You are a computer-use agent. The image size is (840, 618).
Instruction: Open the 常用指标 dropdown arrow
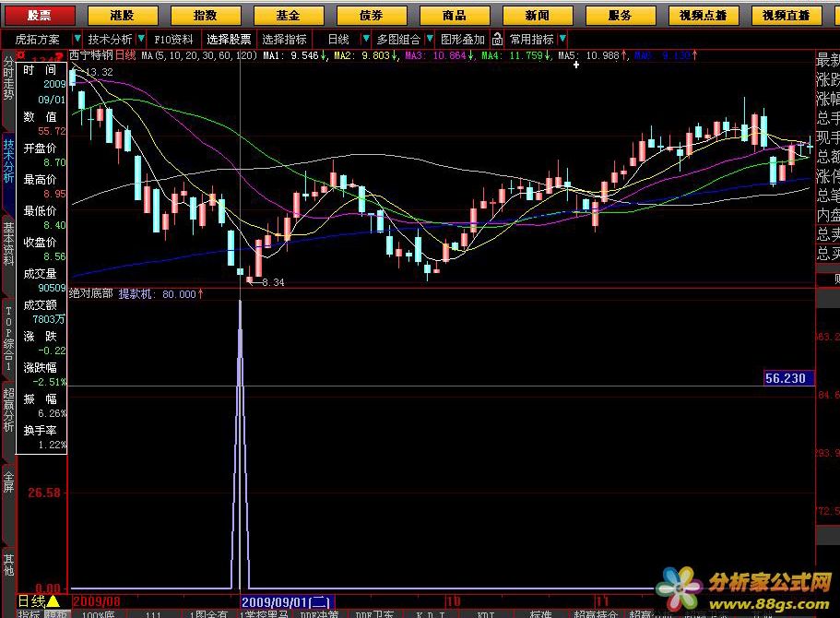click(x=562, y=40)
